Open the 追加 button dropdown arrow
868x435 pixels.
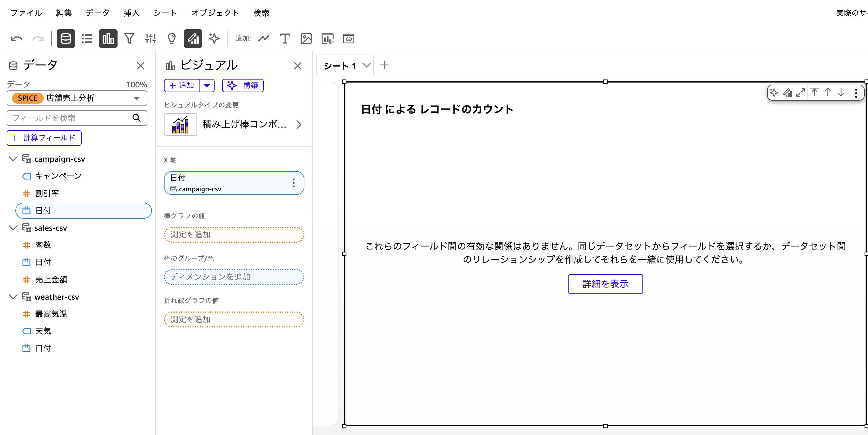tap(207, 86)
